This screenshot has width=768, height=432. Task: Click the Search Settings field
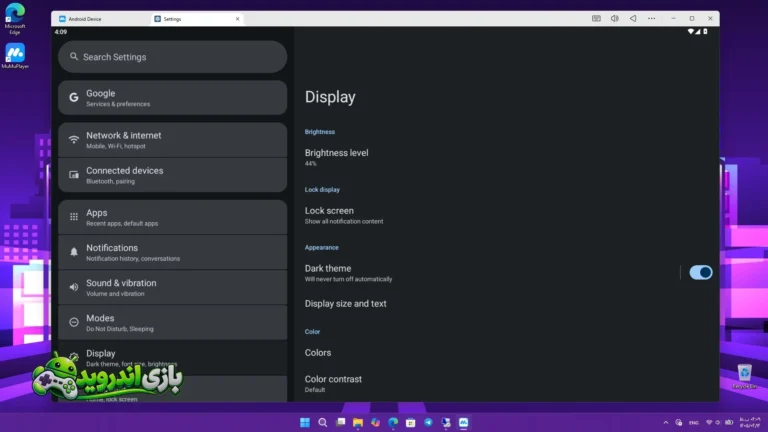click(x=172, y=57)
